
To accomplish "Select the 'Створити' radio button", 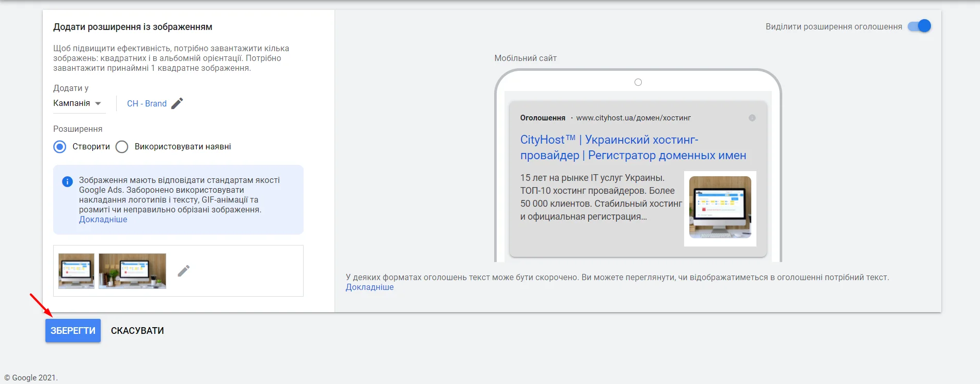I will (60, 147).
